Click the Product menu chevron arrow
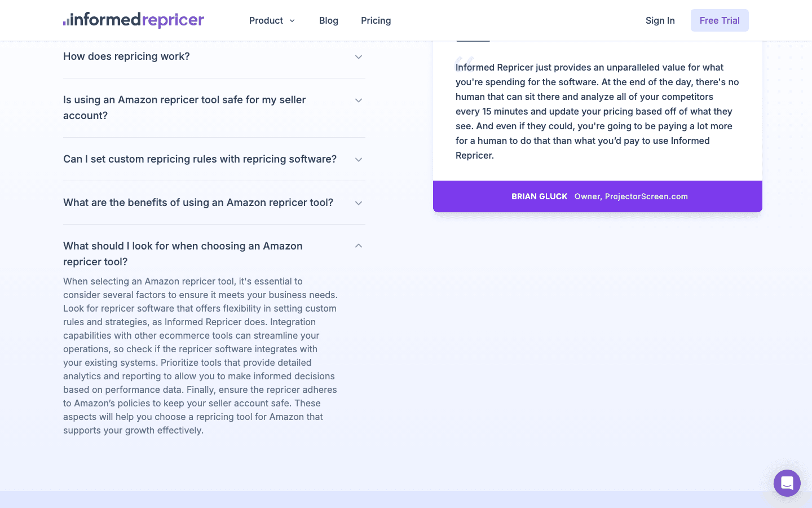This screenshot has height=508, width=812. pos(292,21)
